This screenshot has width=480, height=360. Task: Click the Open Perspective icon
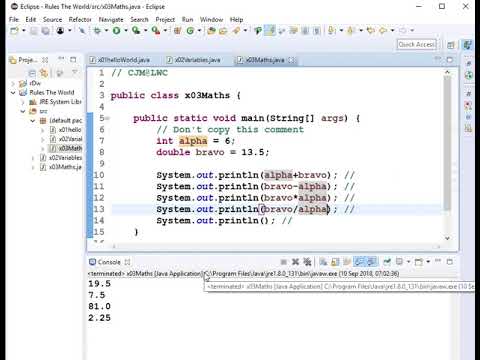pos(451,45)
